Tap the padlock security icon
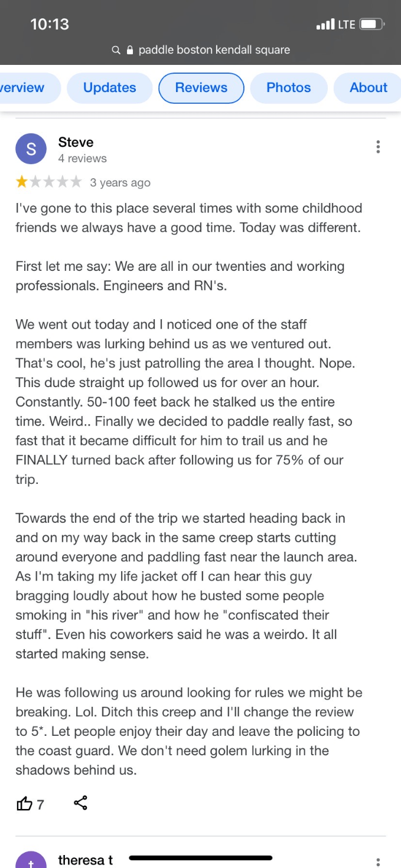This screenshot has width=401, height=868. point(131,50)
